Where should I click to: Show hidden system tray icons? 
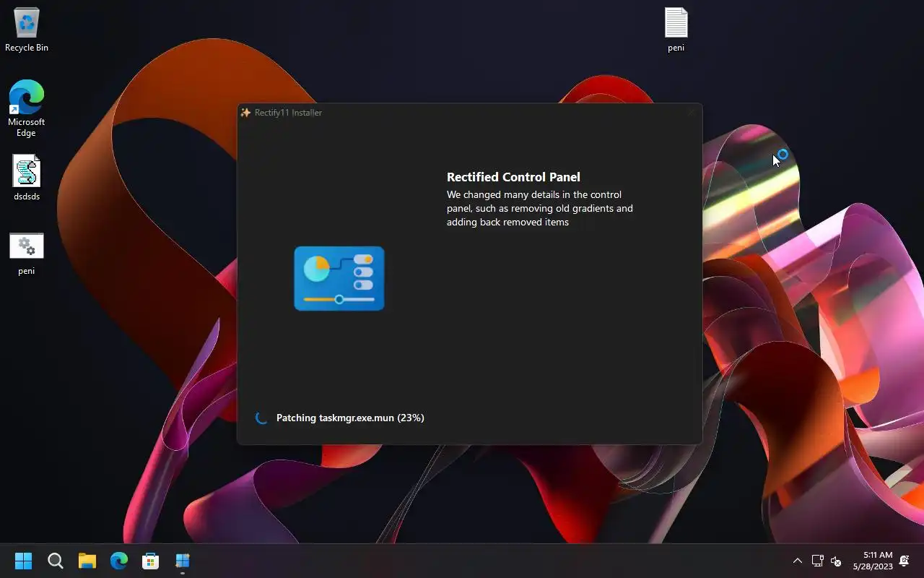[798, 561]
